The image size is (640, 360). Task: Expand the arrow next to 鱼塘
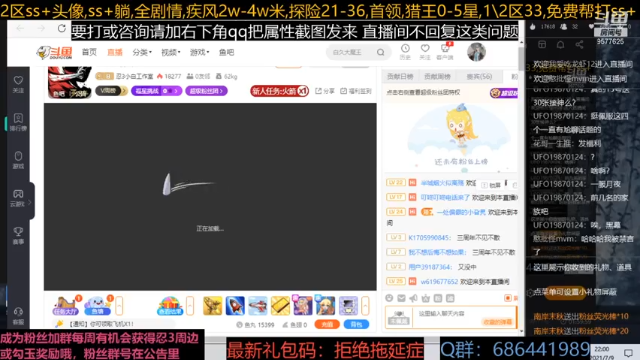(x=119, y=306)
